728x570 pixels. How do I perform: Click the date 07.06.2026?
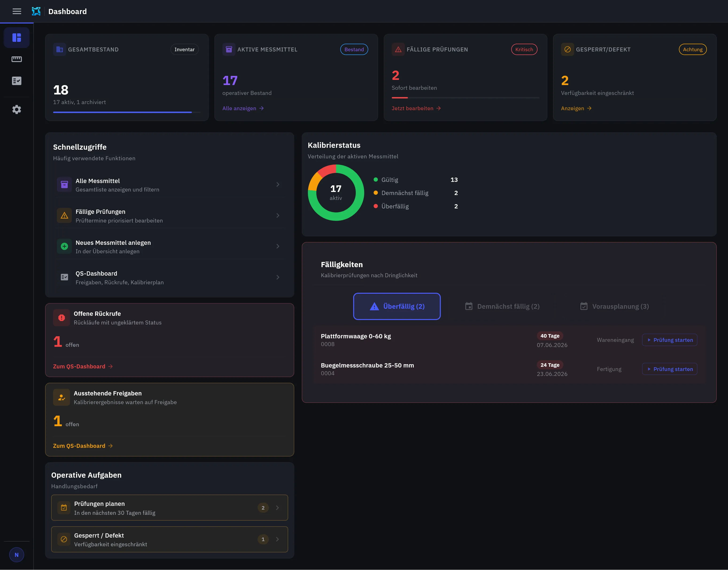552,345
